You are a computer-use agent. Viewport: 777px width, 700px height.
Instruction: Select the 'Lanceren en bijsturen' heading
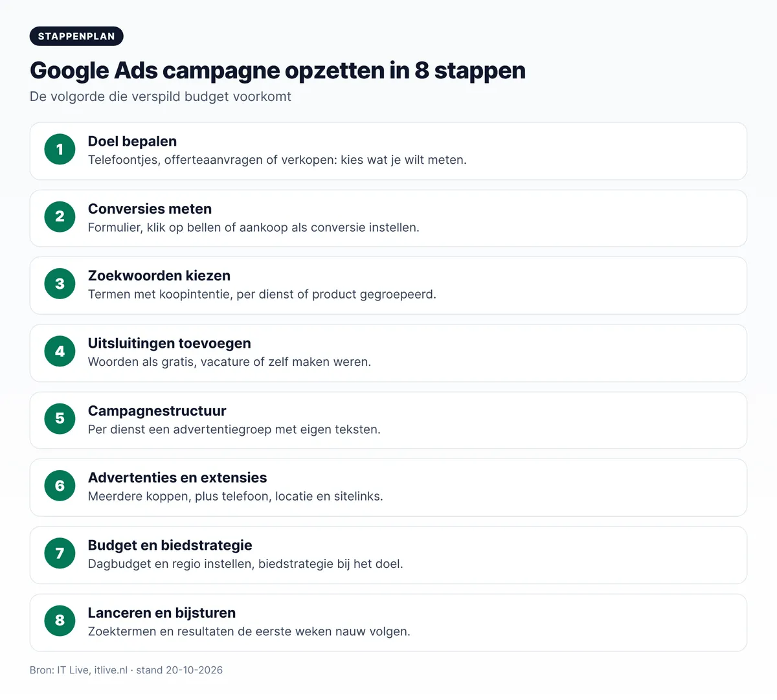click(x=162, y=613)
